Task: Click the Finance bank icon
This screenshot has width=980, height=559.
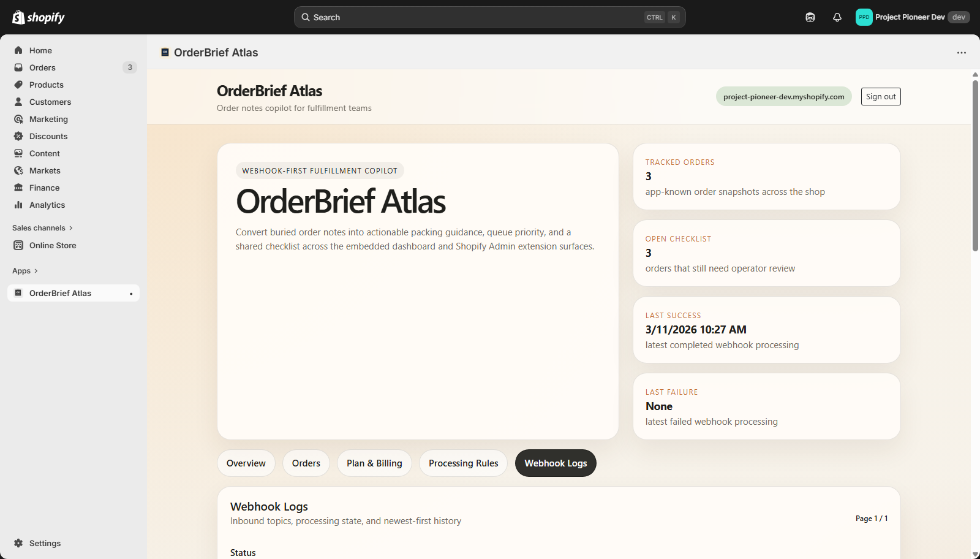Action: click(18, 188)
